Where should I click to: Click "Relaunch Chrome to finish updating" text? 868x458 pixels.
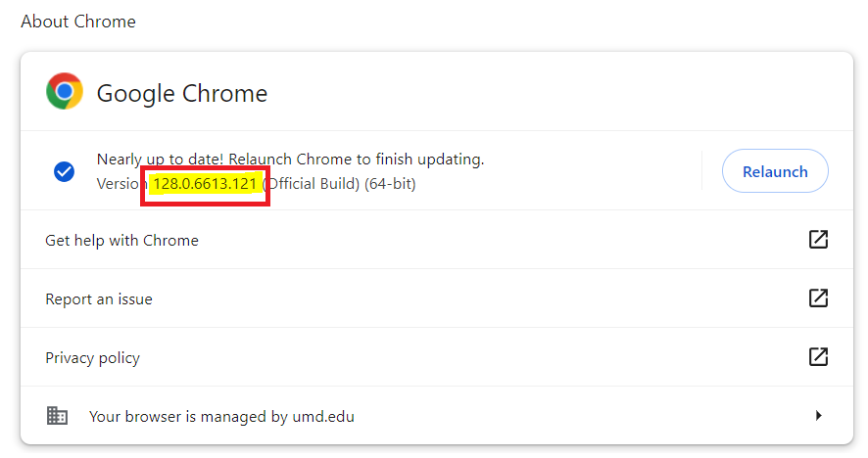(357, 160)
